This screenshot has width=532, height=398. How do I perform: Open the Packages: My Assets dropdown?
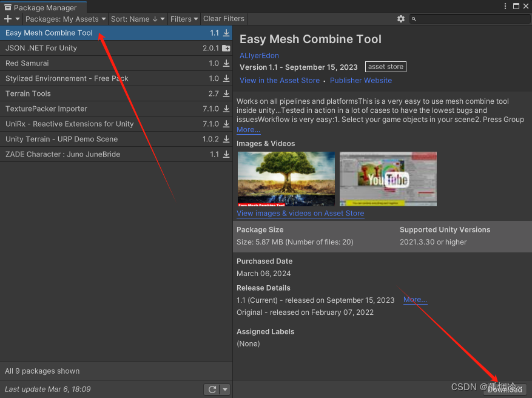[x=66, y=19]
